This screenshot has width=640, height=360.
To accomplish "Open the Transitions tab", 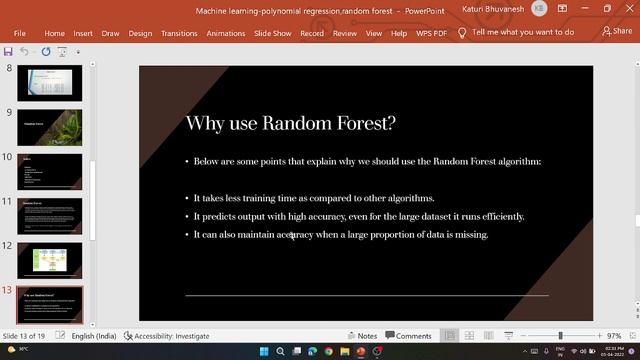I will (x=179, y=33).
